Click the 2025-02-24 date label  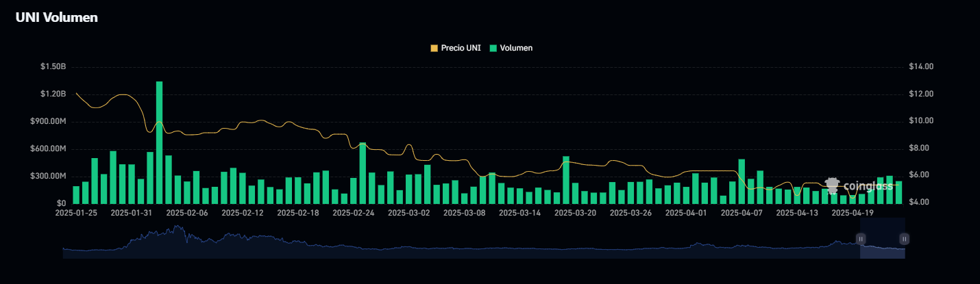pyautogui.click(x=354, y=213)
